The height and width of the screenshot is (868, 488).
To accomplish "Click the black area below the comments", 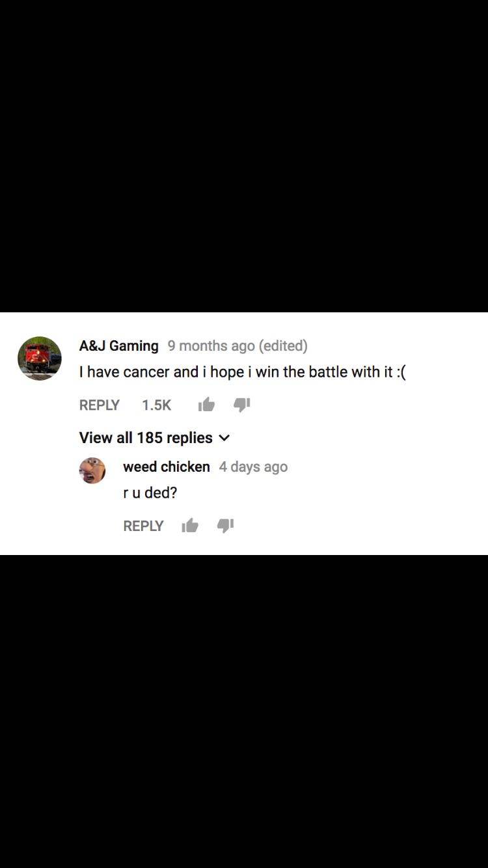I will (x=244, y=709).
